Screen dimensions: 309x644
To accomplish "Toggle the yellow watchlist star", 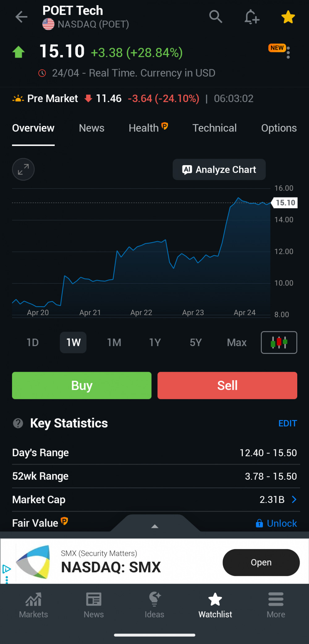I will pos(288,17).
